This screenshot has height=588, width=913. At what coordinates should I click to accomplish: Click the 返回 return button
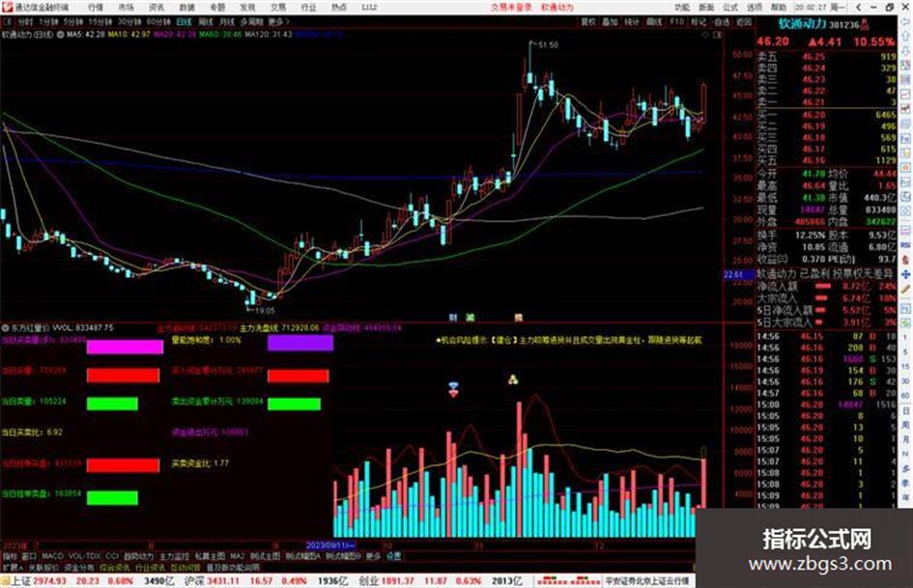tap(744, 22)
